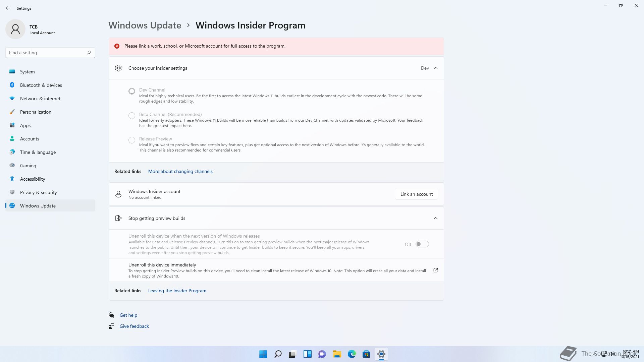
Task: Click the Unenroll this device immediately row
Action: [x=276, y=270]
